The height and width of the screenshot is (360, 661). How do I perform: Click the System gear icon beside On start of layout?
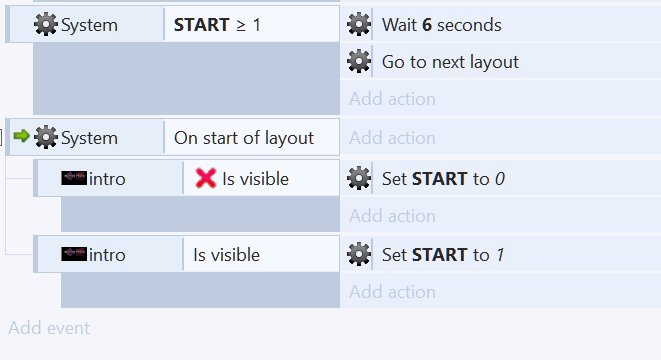point(46,137)
